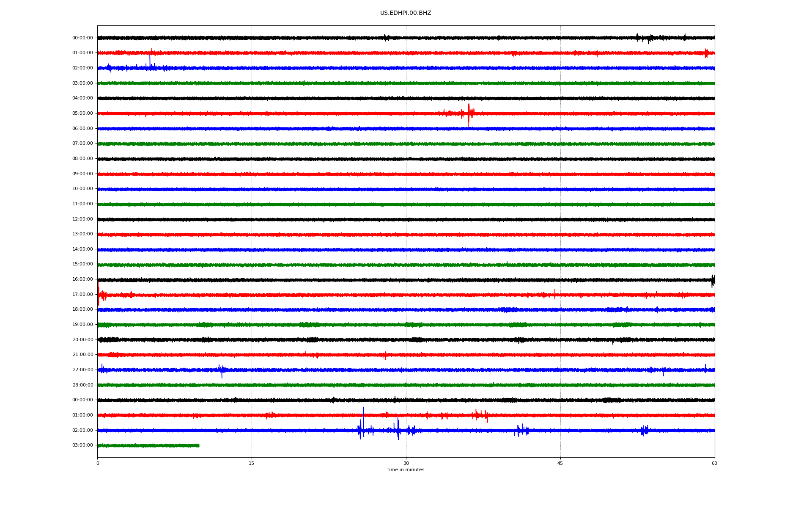Click the red burst near minute 37 on lower 01:00:00 trace
The width and height of the screenshot is (812, 508).
480,415
